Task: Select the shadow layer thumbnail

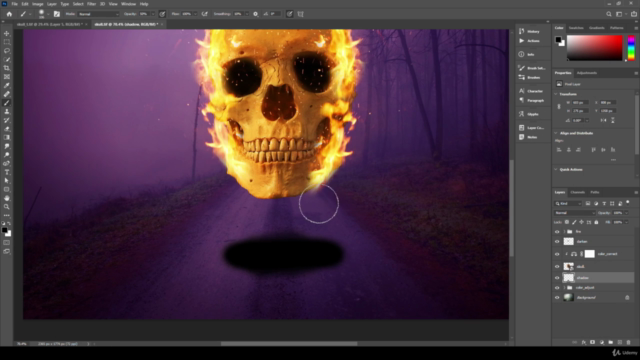Action: [568, 278]
